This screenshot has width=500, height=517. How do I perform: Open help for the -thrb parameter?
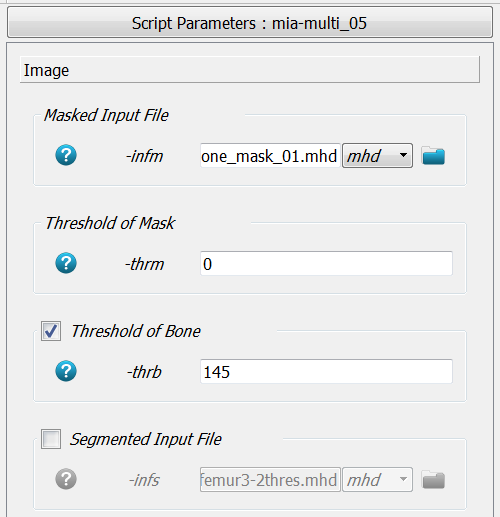[x=66, y=371]
